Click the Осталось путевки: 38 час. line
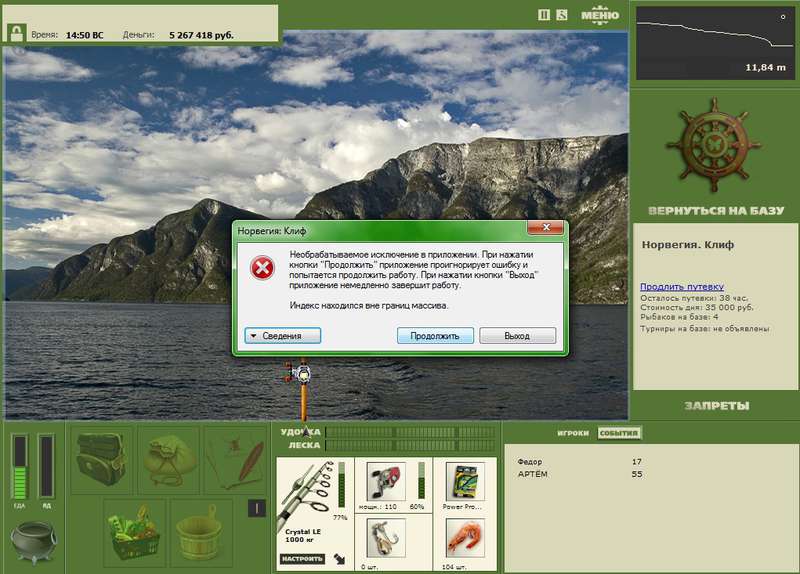Image resolution: width=800 pixels, height=574 pixels. (694, 298)
